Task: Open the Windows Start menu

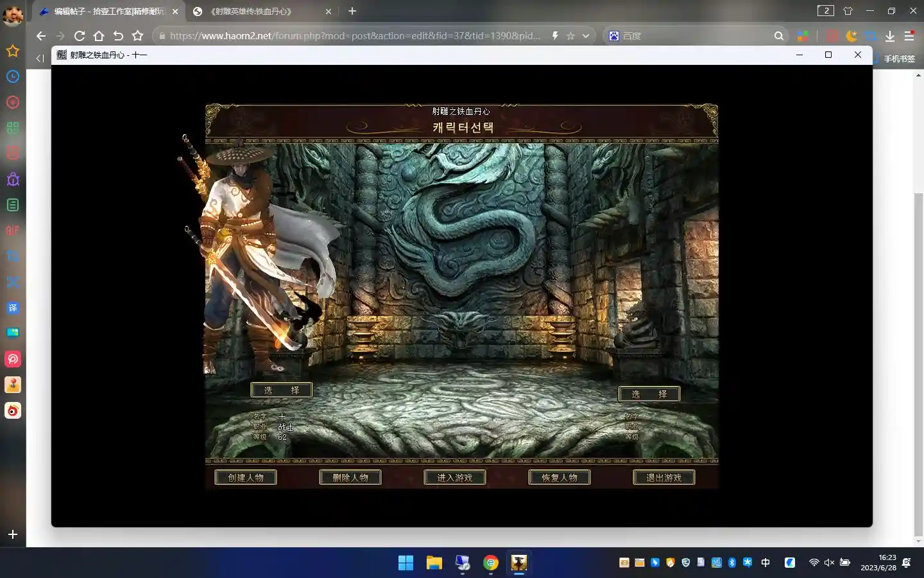Action: pos(406,563)
